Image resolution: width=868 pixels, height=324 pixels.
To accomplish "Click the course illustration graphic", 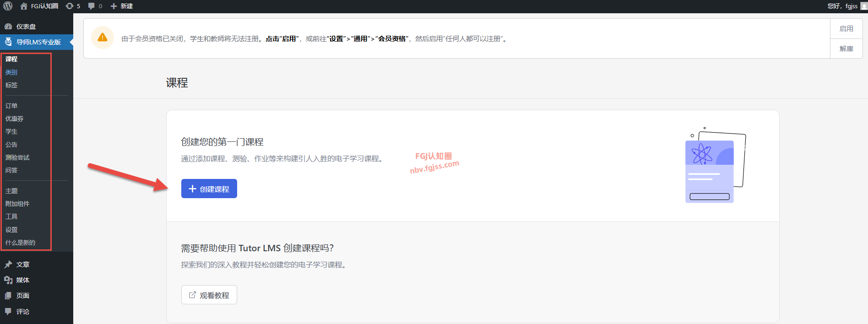I will pos(716,165).
